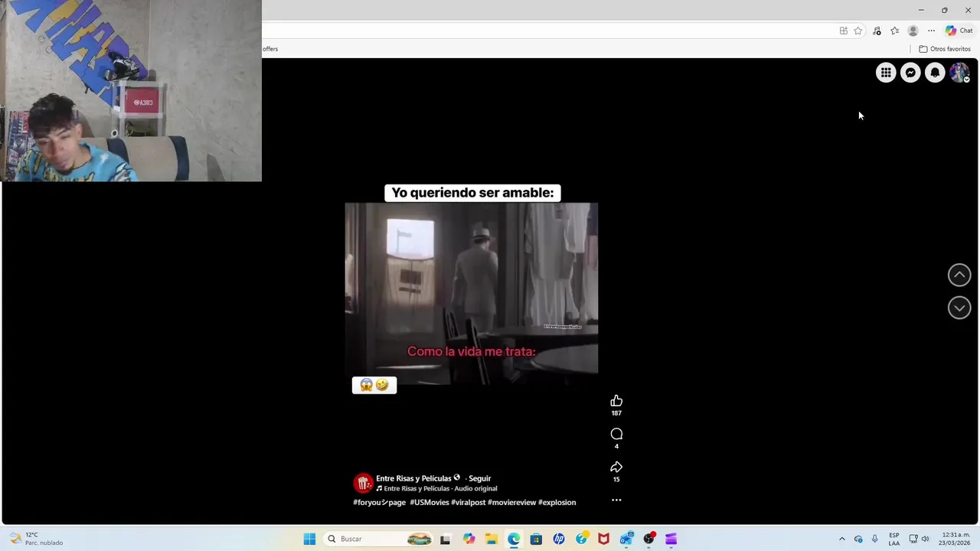
Task: Like the reel with thumbs-up icon
Action: point(616,401)
